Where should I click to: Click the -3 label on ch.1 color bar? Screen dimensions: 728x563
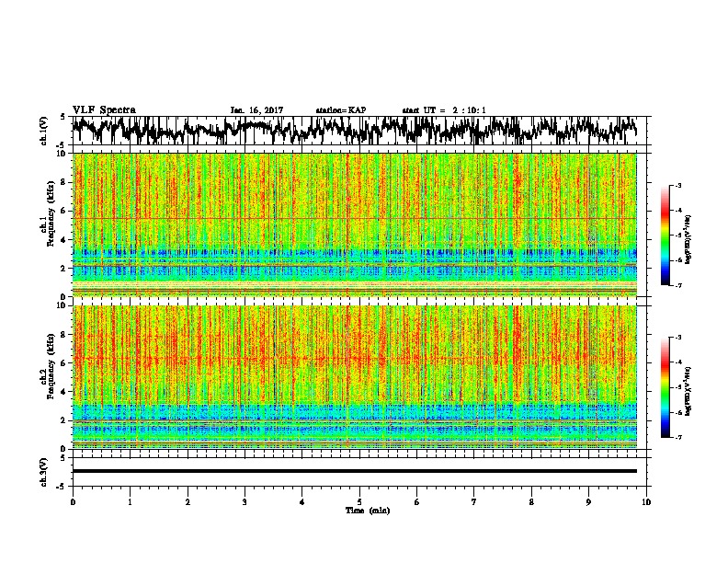tap(677, 186)
